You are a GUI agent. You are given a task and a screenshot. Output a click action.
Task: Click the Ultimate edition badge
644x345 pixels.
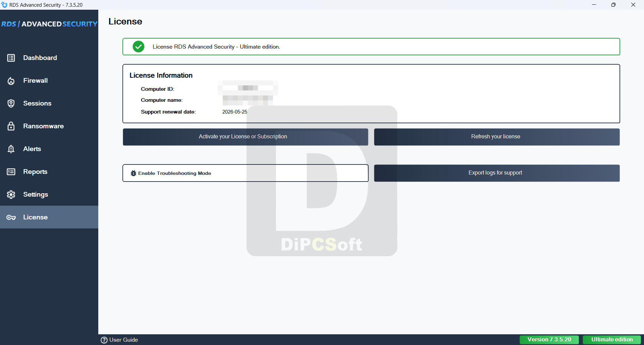[x=612, y=340]
